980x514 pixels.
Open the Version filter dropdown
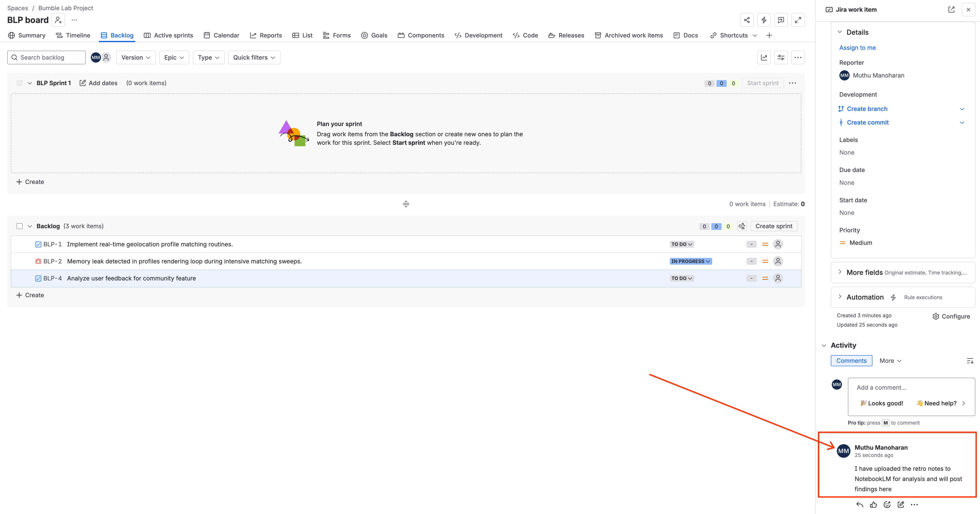point(136,57)
